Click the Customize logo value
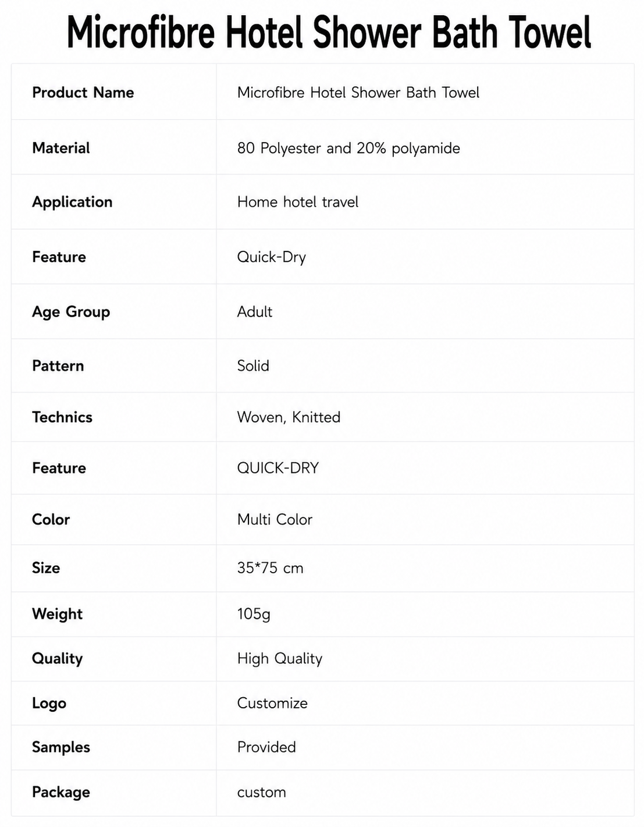644x827 pixels. [x=272, y=703]
